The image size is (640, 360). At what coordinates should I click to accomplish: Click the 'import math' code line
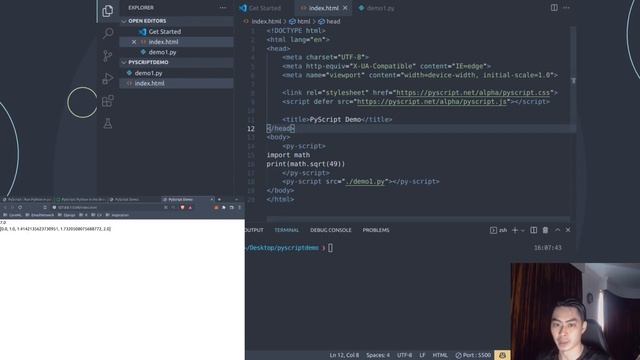tap(288, 155)
